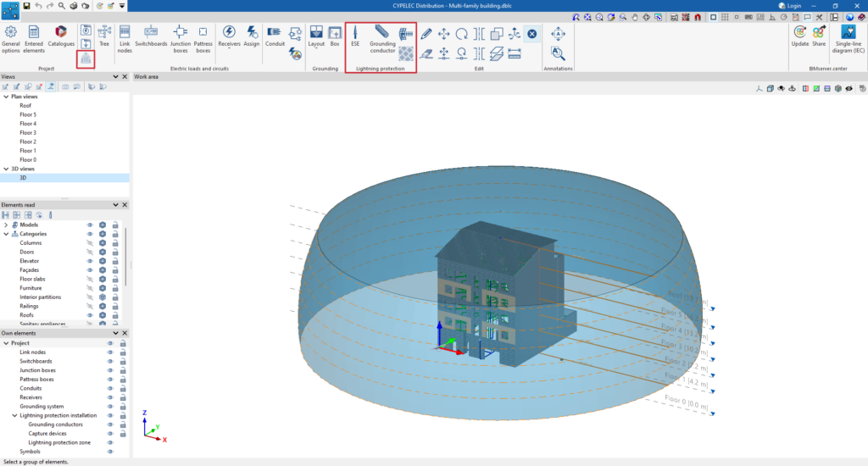Collapse the Project tree node
868x466 pixels.
[x=6, y=343]
